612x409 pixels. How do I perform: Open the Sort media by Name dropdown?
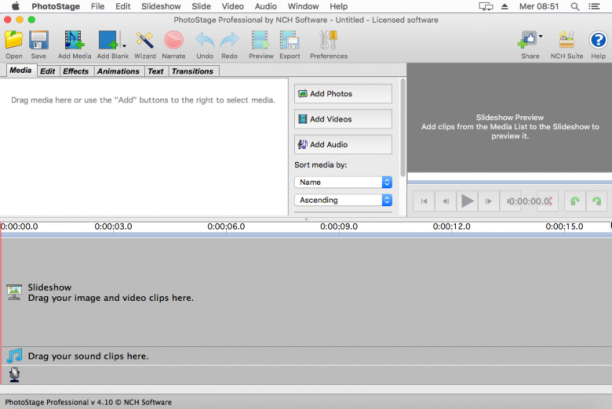coord(343,182)
